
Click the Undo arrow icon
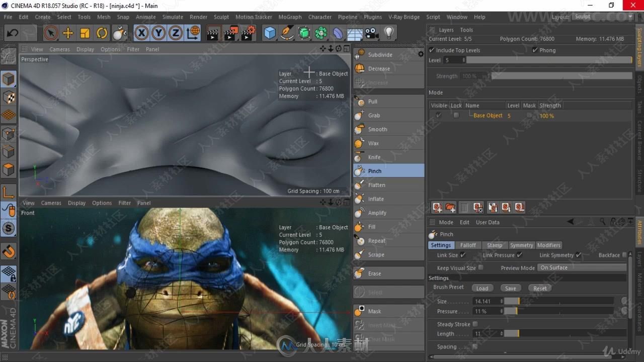point(13,34)
